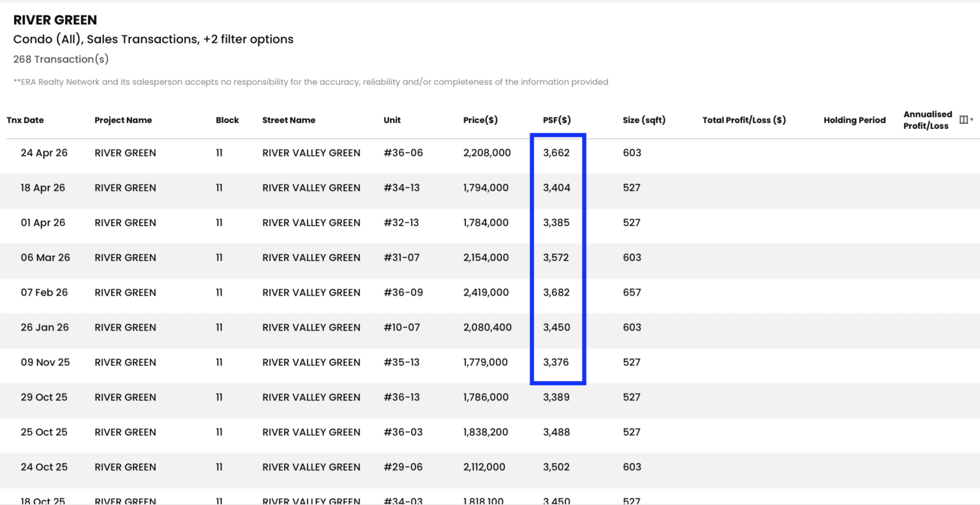The image size is (980, 505).
Task: Click unit #34-13 cell
Action: pyautogui.click(x=401, y=188)
